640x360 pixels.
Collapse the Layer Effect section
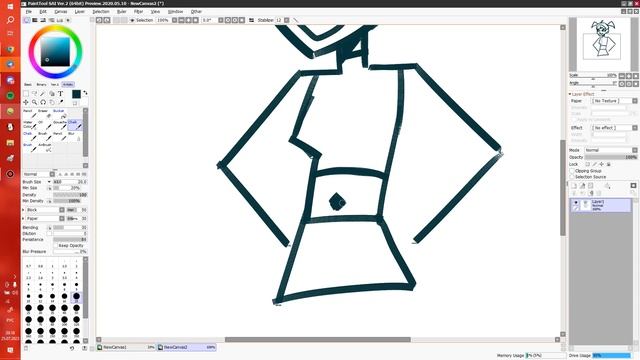coord(570,94)
